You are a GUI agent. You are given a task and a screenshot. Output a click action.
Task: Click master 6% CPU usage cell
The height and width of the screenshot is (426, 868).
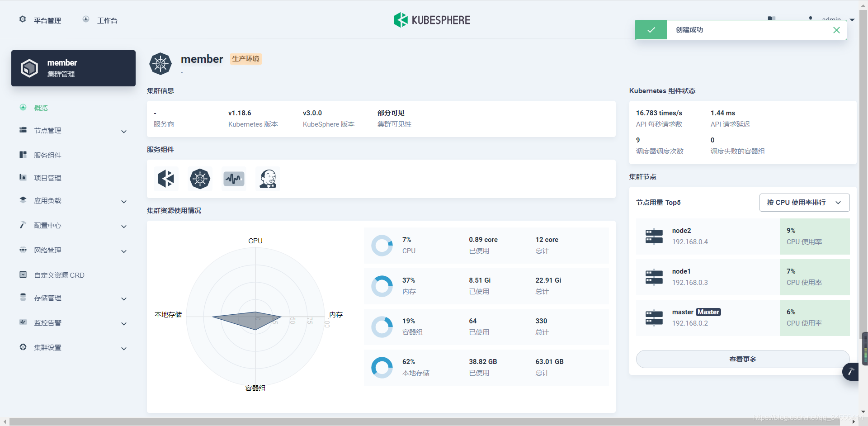point(815,318)
